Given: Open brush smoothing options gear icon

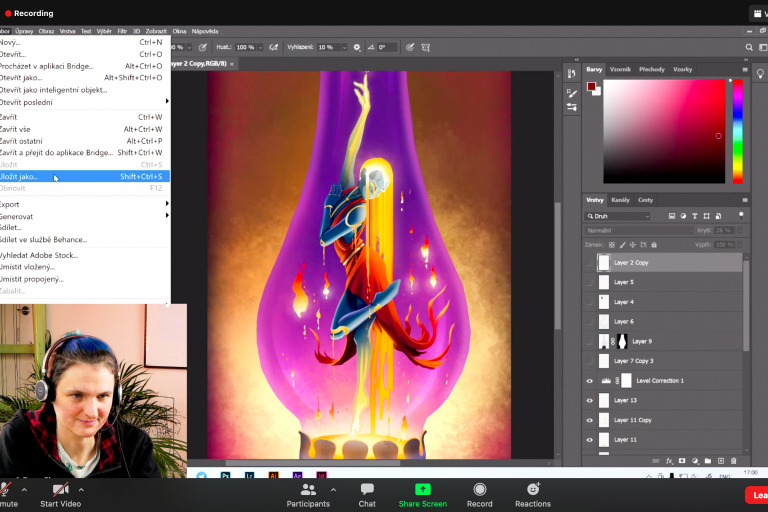Looking at the screenshot, I should (357, 47).
